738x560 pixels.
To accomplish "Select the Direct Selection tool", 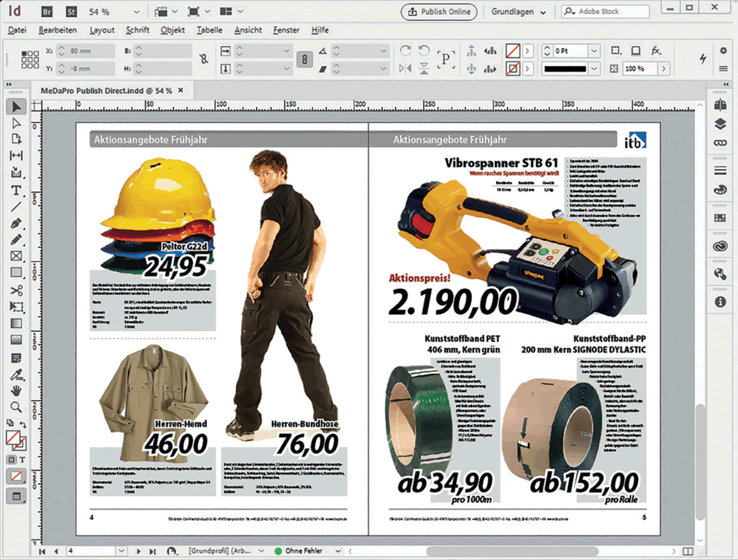I will 16,123.
